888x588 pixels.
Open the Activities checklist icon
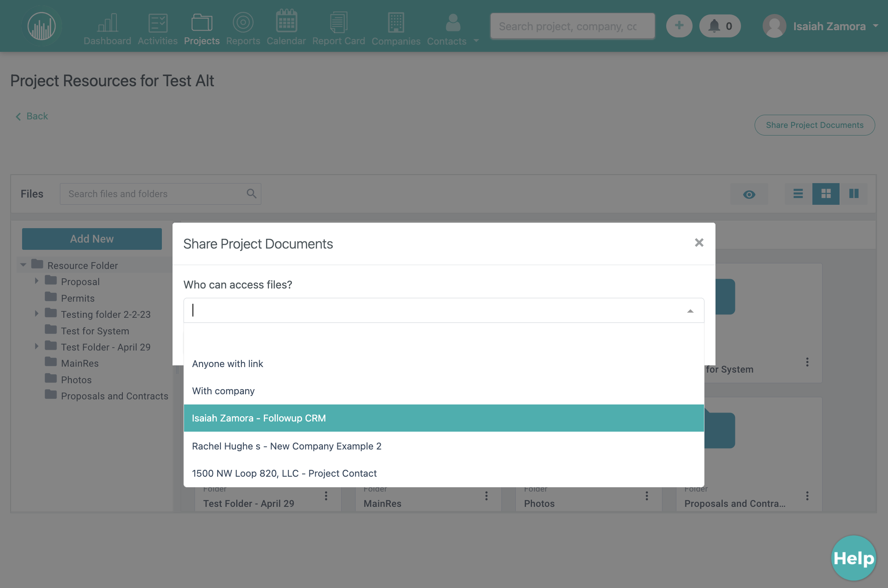(x=158, y=23)
